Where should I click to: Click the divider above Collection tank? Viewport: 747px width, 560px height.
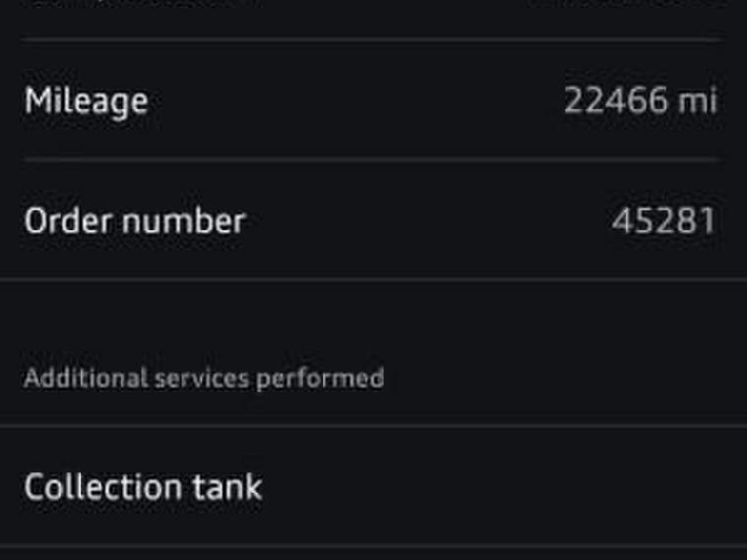point(372,426)
